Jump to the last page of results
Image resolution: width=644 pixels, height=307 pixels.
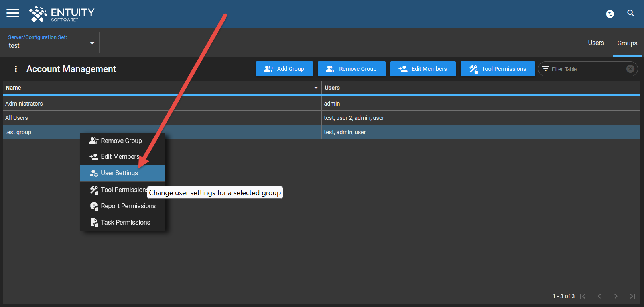pos(632,296)
